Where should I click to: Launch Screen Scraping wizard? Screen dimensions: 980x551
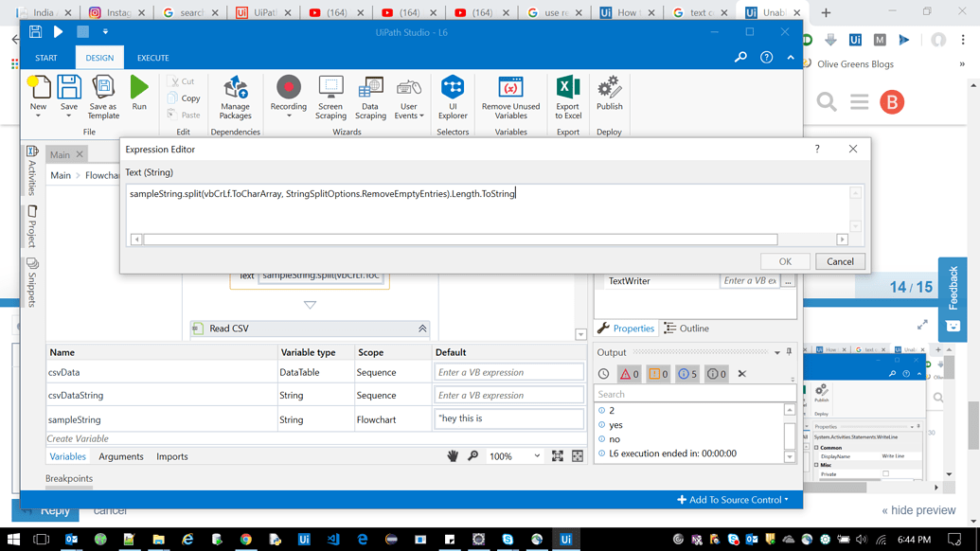tap(330, 98)
